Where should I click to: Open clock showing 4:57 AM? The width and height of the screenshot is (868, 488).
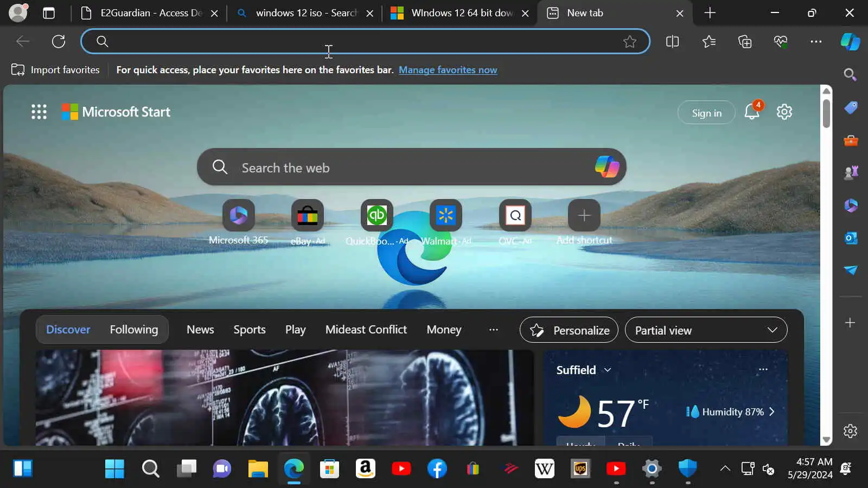(810, 468)
